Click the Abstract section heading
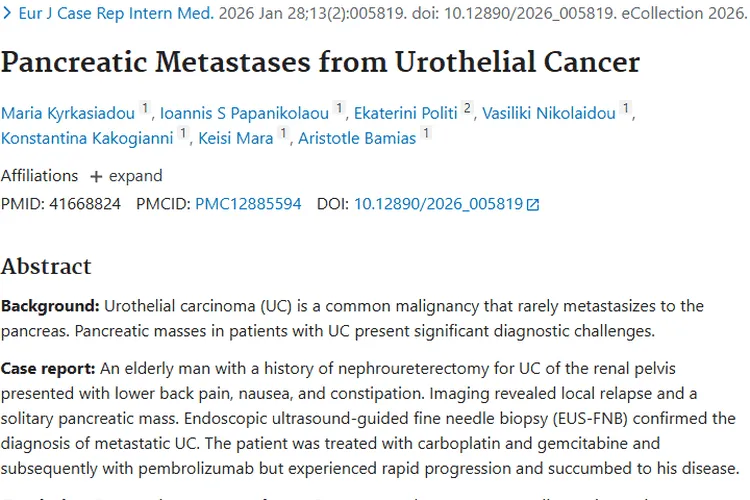The width and height of the screenshot is (750, 500). 46,266
